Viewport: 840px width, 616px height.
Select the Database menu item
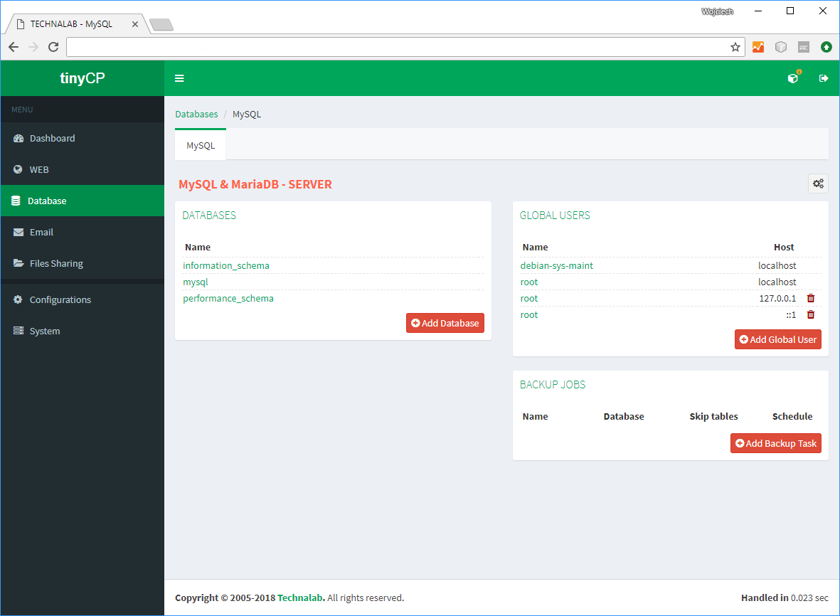pyautogui.click(x=83, y=201)
